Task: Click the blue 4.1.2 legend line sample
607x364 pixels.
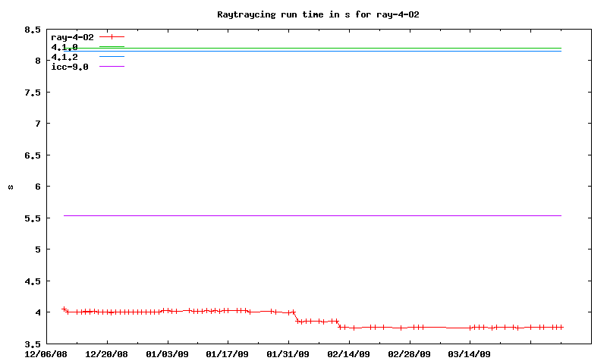Action: coord(112,57)
